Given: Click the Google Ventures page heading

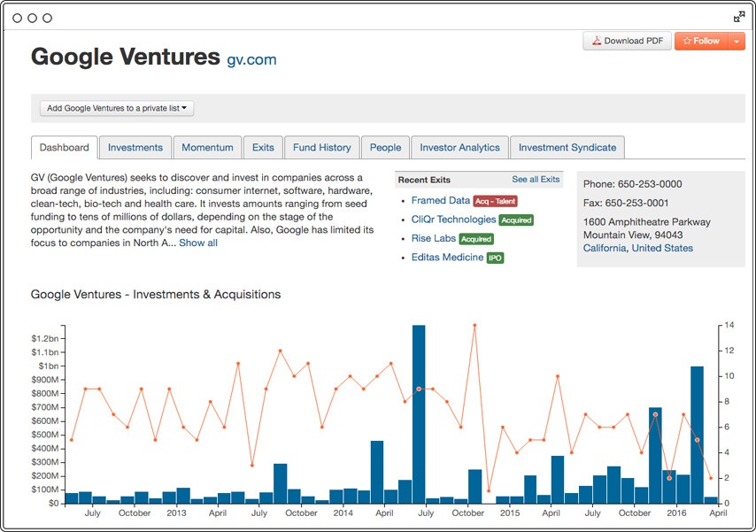Looking at the screenshot, I should (126, 57).
